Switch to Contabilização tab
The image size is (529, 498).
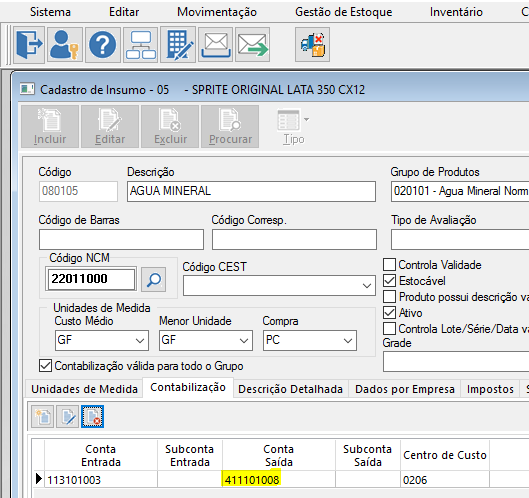[x=188, y=388]
